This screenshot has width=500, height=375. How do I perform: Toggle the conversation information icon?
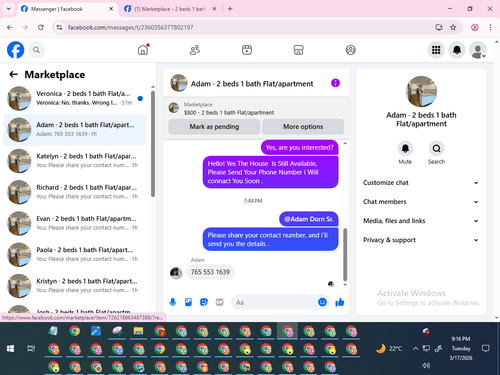[x=335, y=83]
